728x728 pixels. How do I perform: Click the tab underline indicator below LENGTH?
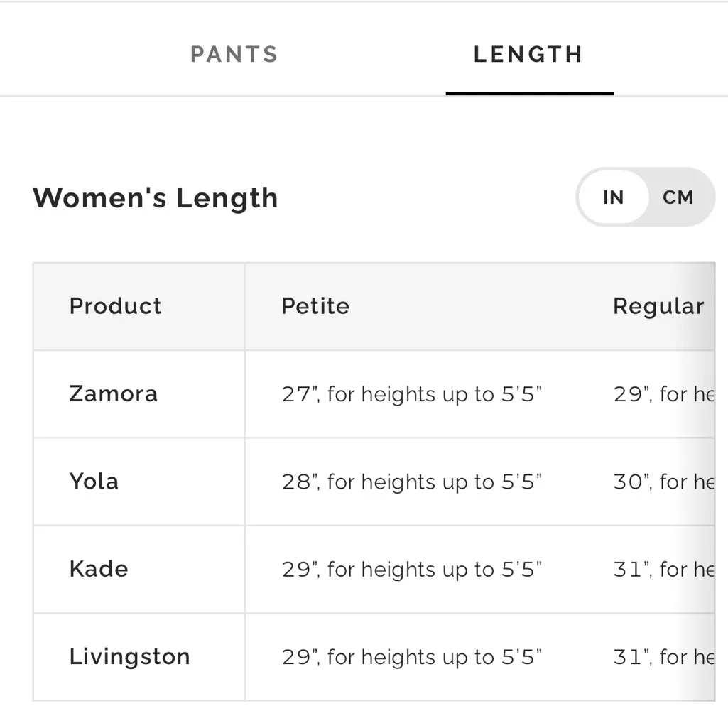click(x=529, y=92)
